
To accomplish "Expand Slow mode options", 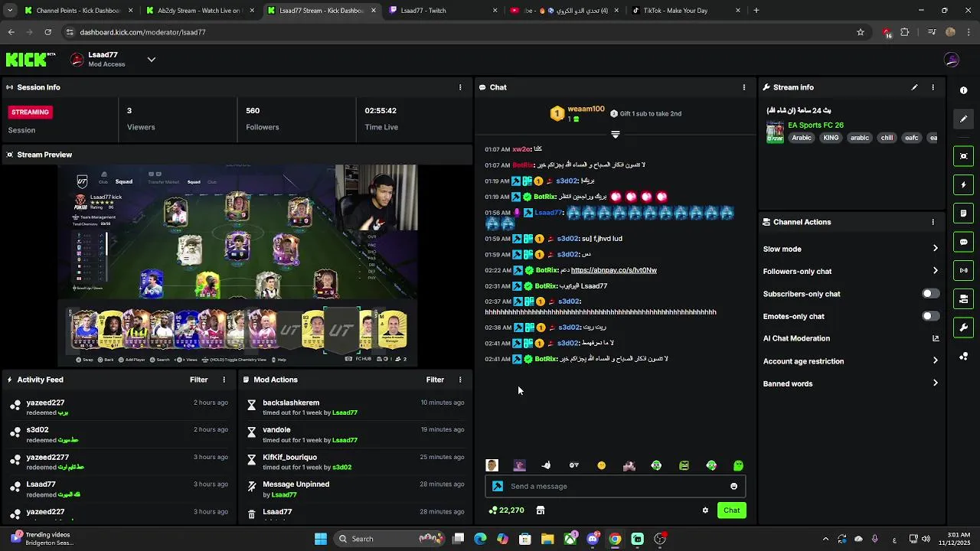I will 935,249.
